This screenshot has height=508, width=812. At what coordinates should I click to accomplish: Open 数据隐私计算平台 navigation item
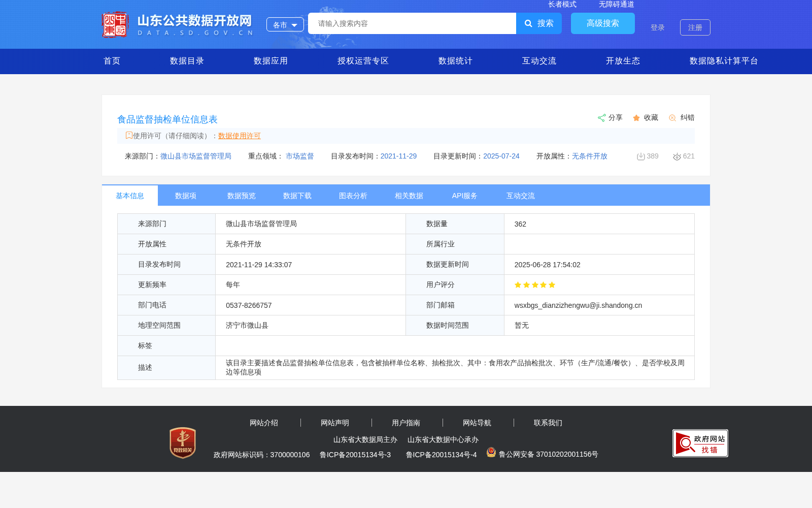[x=724, y=61]
